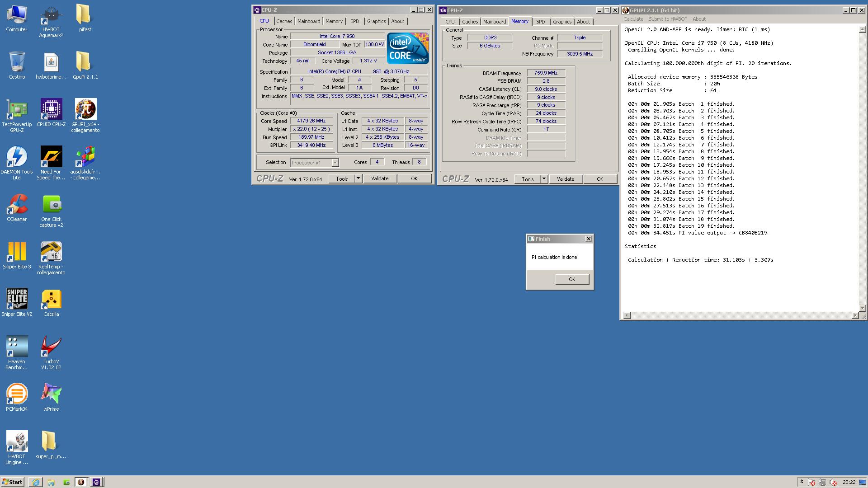Launch Need For Speed shortcut
The width and height of the screenshot is (868, 488).
[x=51, y=163]
